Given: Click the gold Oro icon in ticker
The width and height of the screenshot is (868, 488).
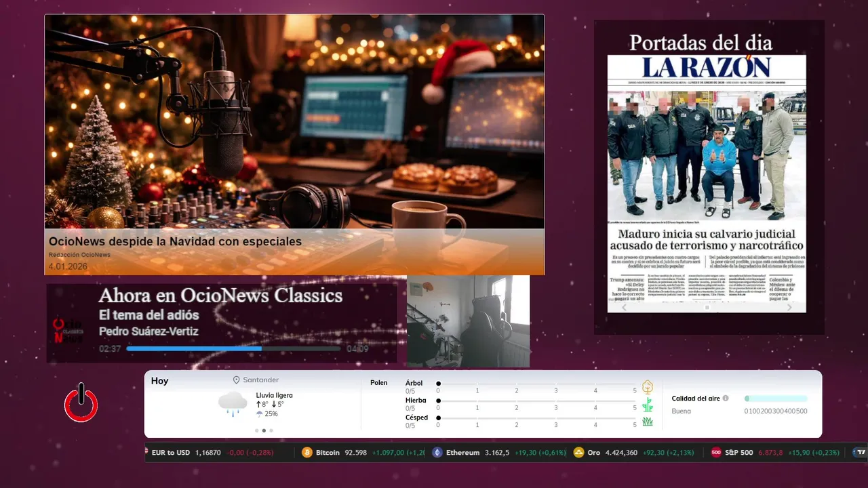Looking at the screenshot, I should [x=578, y=452].
